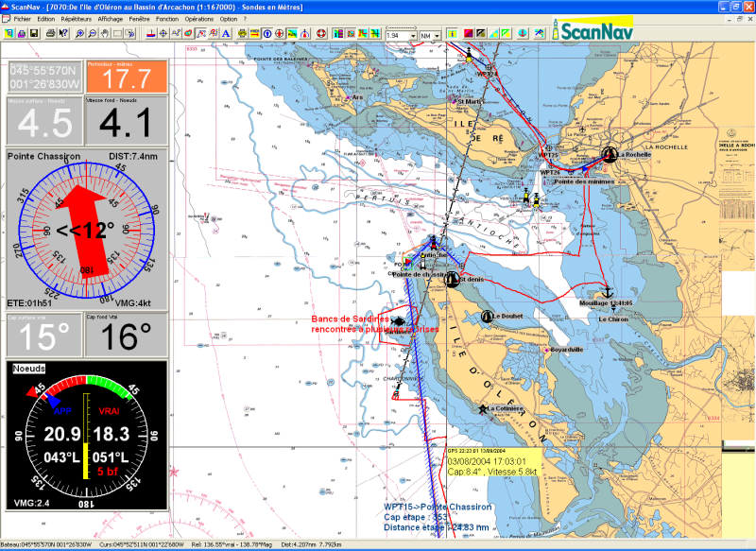This screenshot has height=551, width=756.
Task: Click the Pointe Chassiron compass repeater
Action: click(x=87, y=230)
